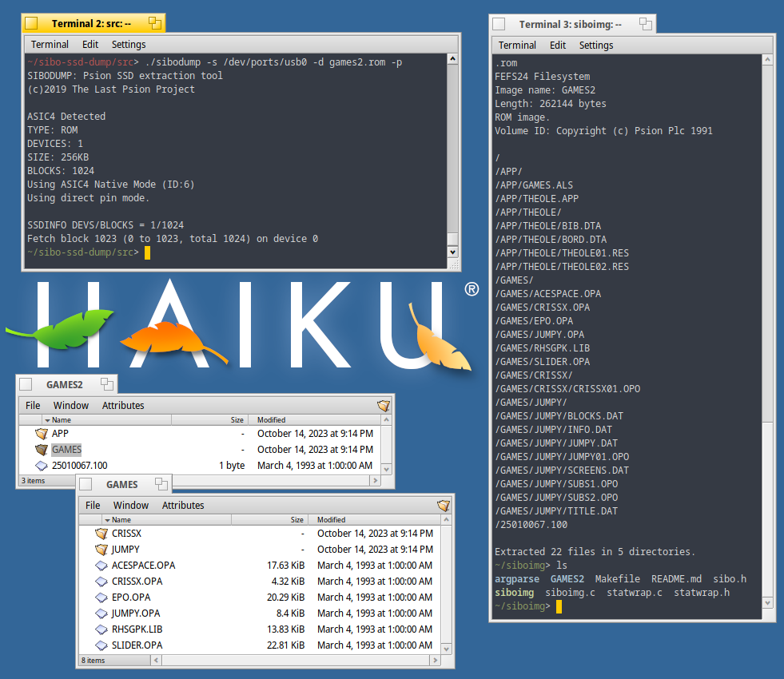Select the RHSGPK.LIB file name

[137, 629]
